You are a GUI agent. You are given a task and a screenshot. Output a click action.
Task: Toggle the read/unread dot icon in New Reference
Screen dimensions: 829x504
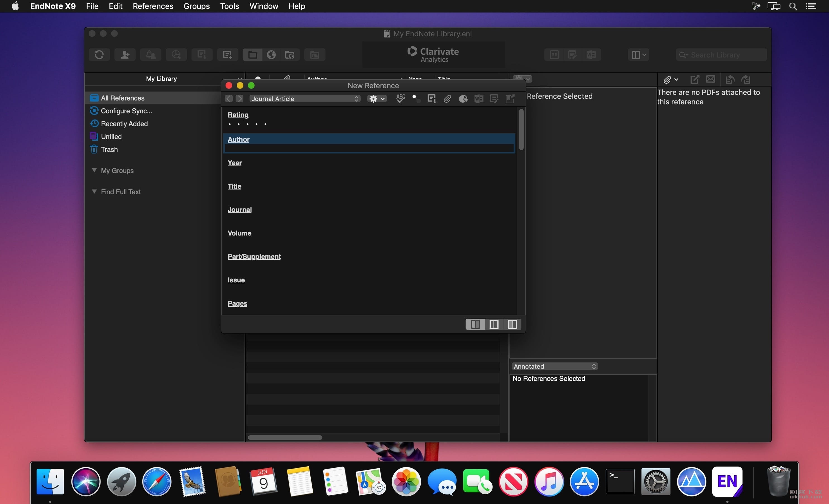pyautogui.click(x=416, y=98)
